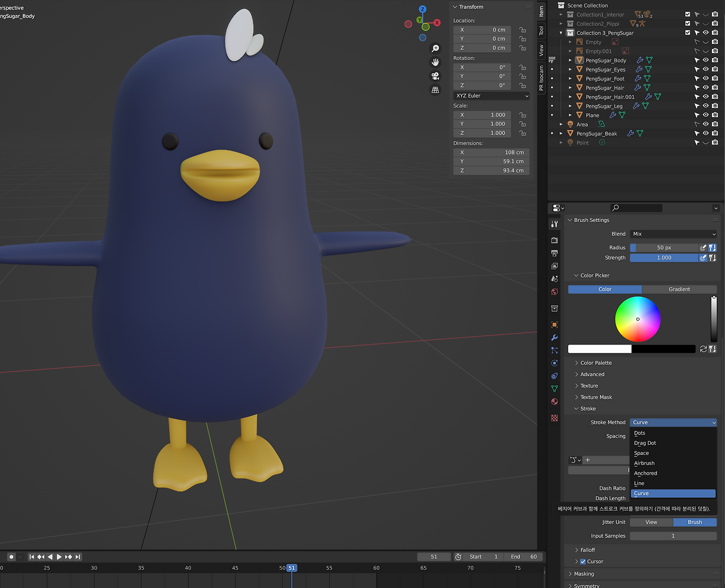The image size is (725, 588).
Task: Open the Physics properties tab icon
Action: click(x=555, y=363)
